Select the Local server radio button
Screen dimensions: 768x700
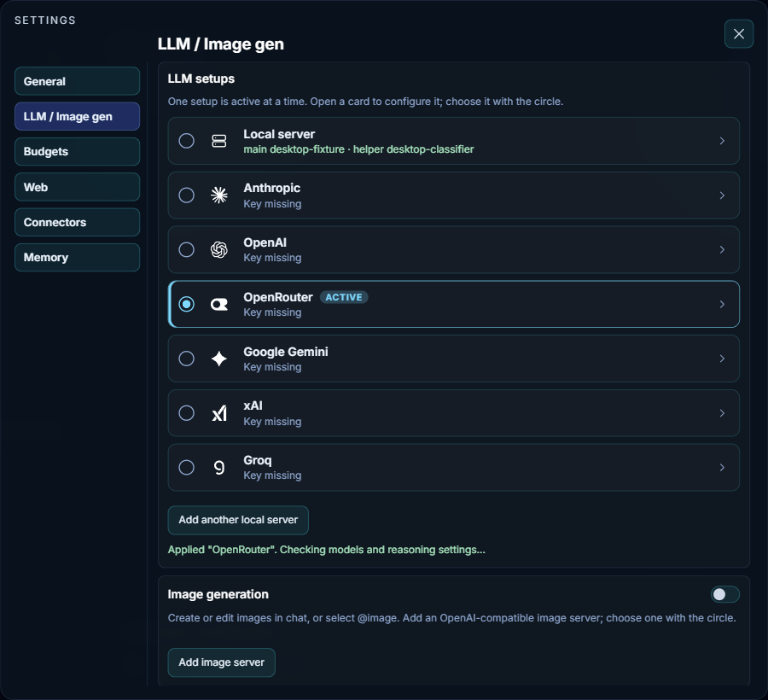[x=186, y=141]
